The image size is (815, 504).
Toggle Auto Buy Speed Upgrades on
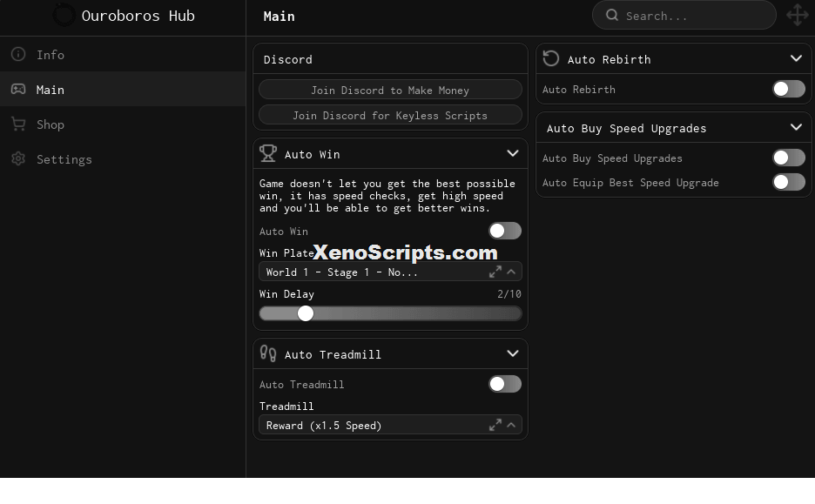pos(789,158)
